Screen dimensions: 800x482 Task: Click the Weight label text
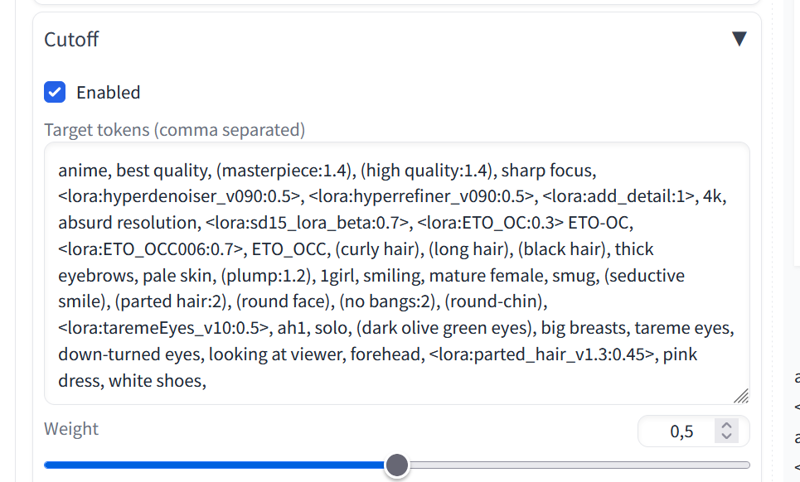click(71, 428)
